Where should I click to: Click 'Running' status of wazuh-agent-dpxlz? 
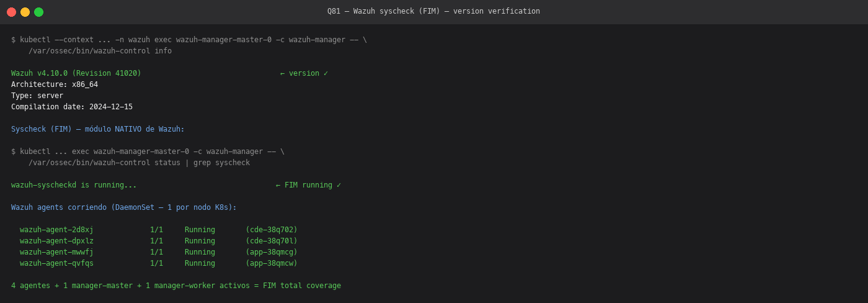click(200, 241)
